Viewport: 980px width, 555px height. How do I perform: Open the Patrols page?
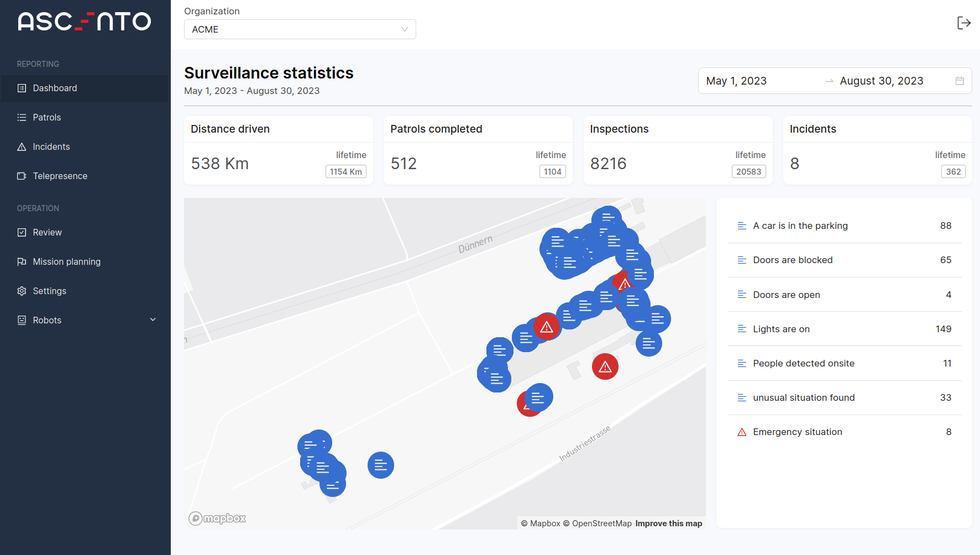47,118
